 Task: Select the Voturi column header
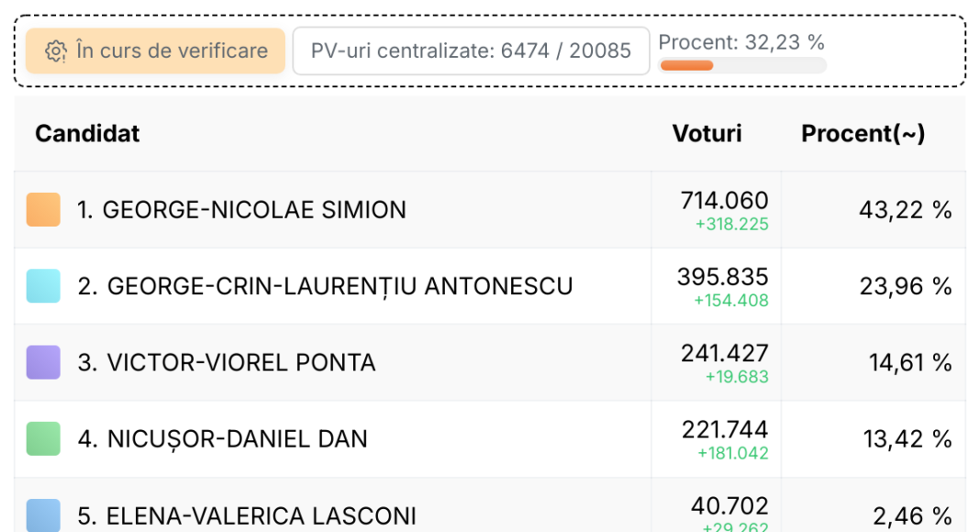707,133
